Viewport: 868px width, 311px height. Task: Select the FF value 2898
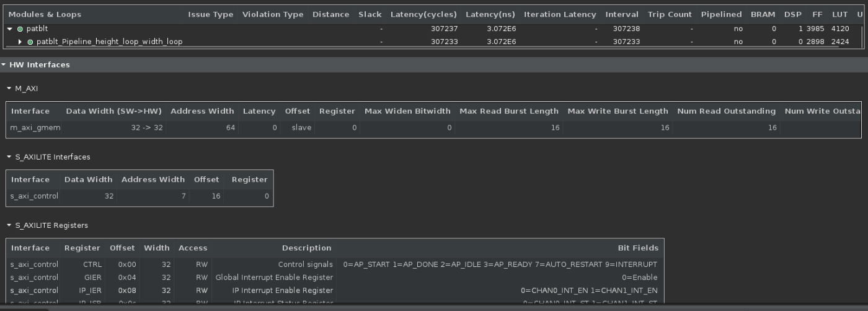point(815,42)
